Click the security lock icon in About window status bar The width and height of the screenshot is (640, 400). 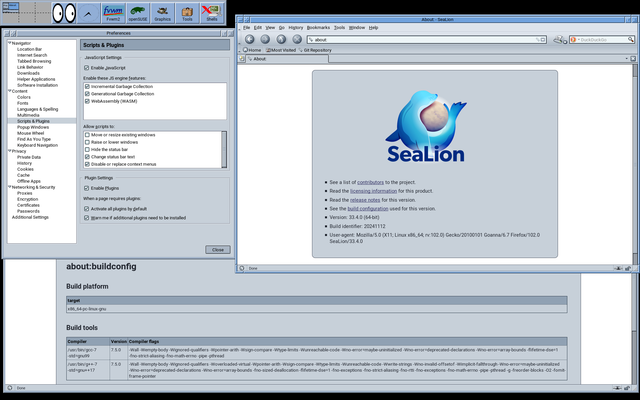coord(628,268)
